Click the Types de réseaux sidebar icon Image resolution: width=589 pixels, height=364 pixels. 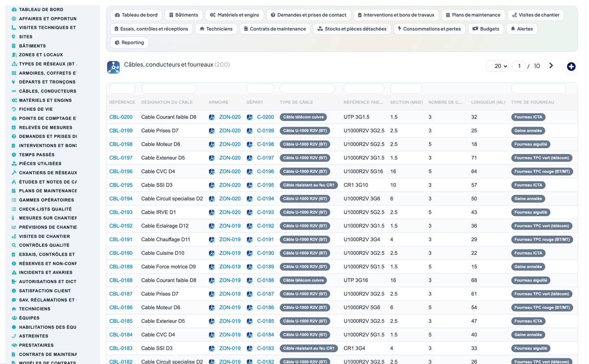tap(14, 64)
